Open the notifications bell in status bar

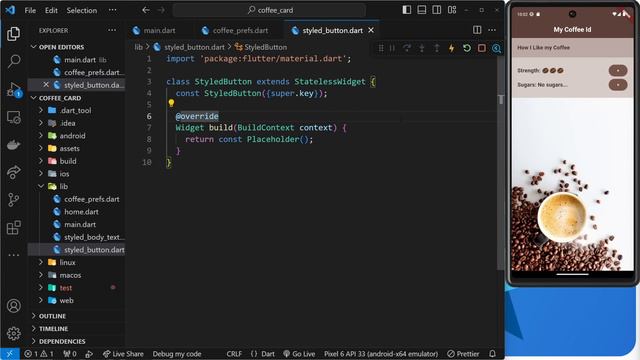492,354
